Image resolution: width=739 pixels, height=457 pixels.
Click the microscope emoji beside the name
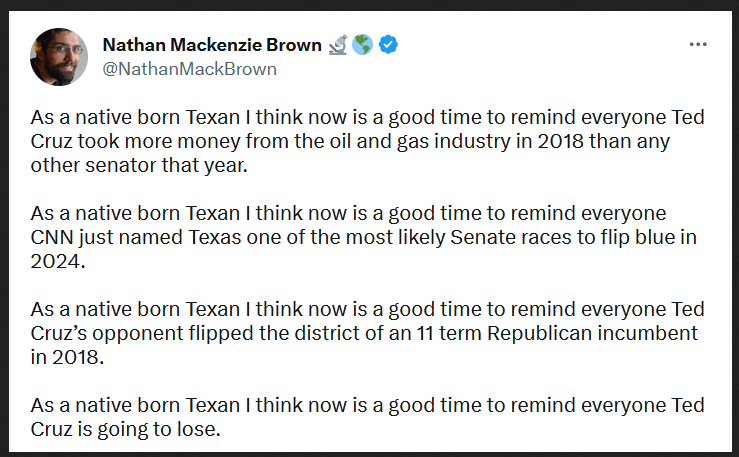338,45
